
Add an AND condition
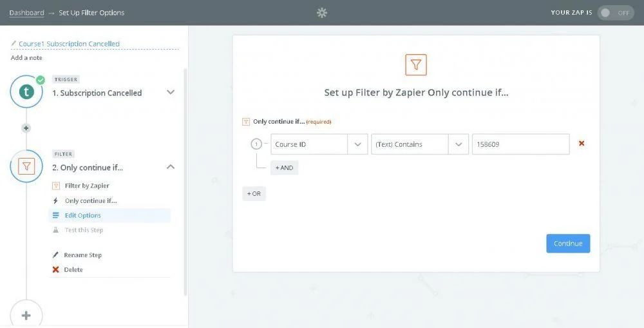click(284, 168)
